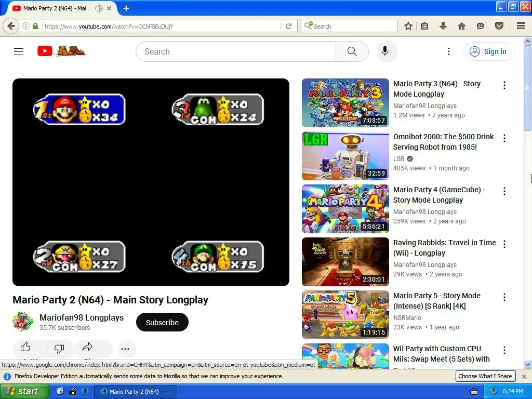This screenshot has width=532, height=399.
Task: Open the quick launch media player classic icon
Action: click(73, 392)
